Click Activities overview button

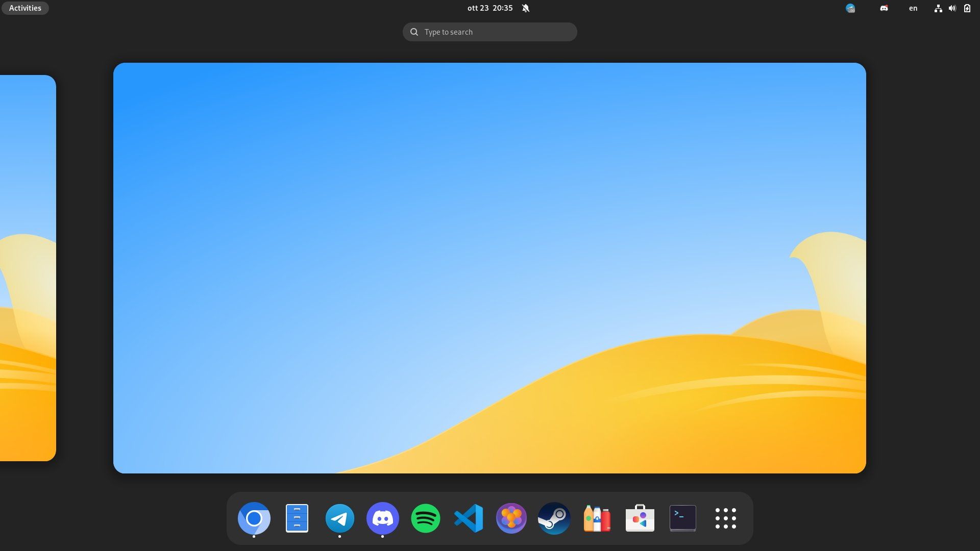coord(25,8)
